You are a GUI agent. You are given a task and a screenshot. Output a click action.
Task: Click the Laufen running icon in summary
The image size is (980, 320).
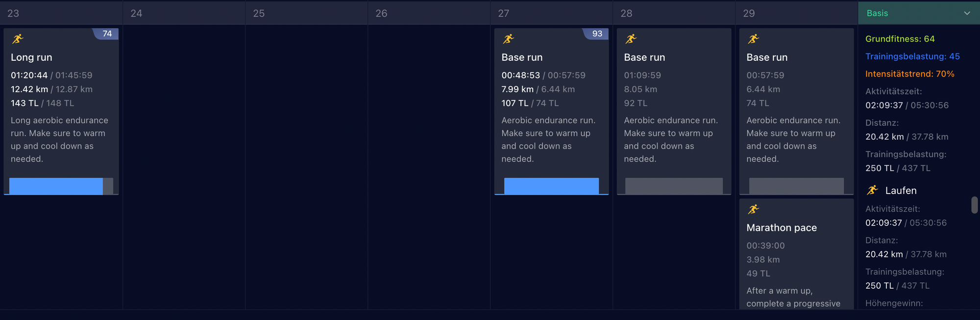point(873,190)
